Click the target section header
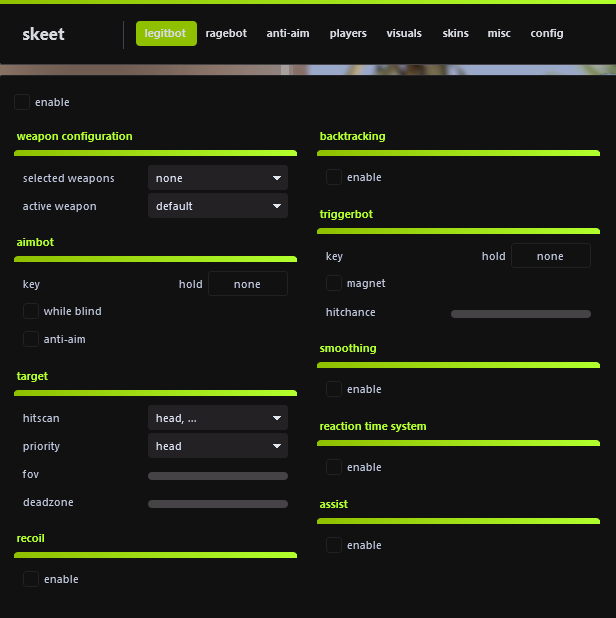Viewport: 616px width, 618px height. click(x=32, y=376)
